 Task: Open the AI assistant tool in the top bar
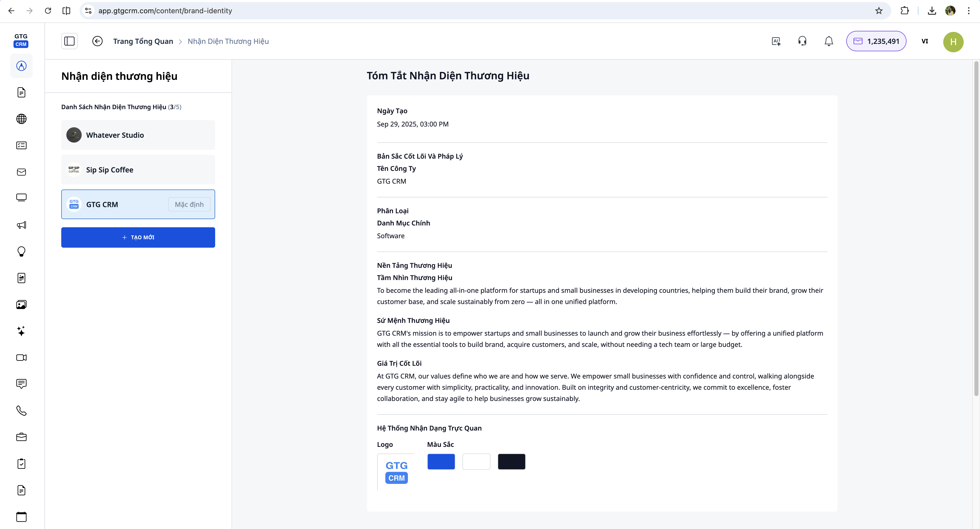tap(776, 41)
